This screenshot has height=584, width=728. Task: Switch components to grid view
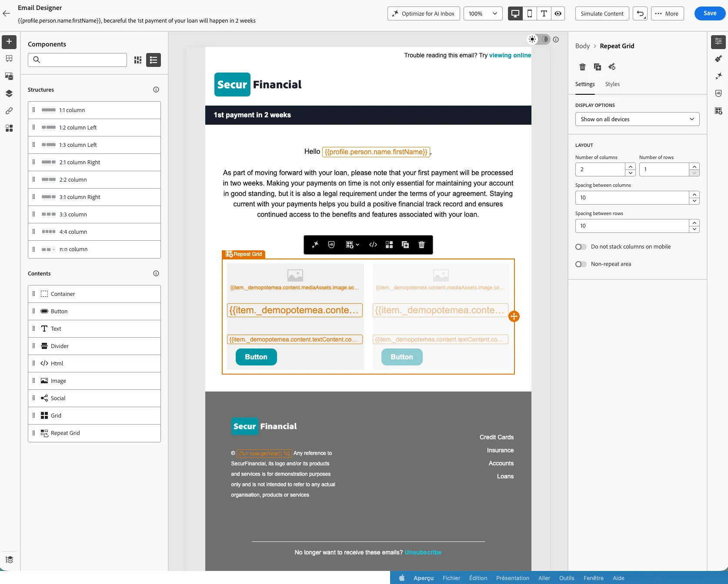pos(138,60)
